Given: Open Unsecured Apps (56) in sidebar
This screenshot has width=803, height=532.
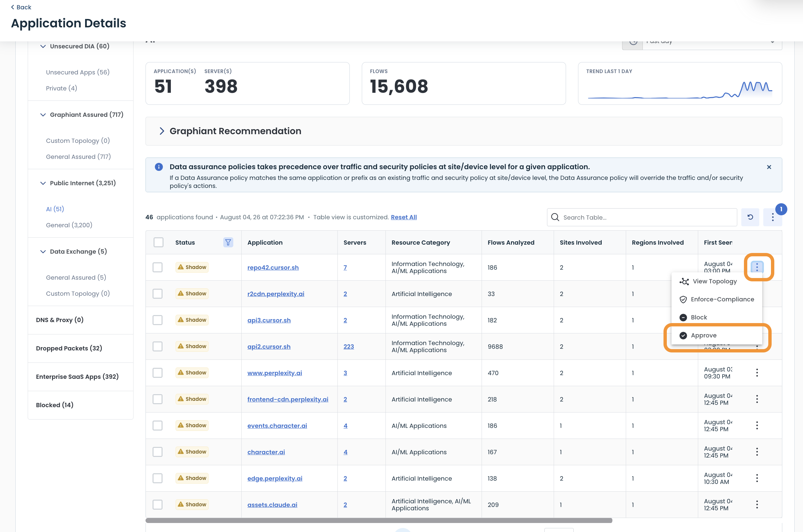Looking at the screenshot, I should tap(78, 72).
